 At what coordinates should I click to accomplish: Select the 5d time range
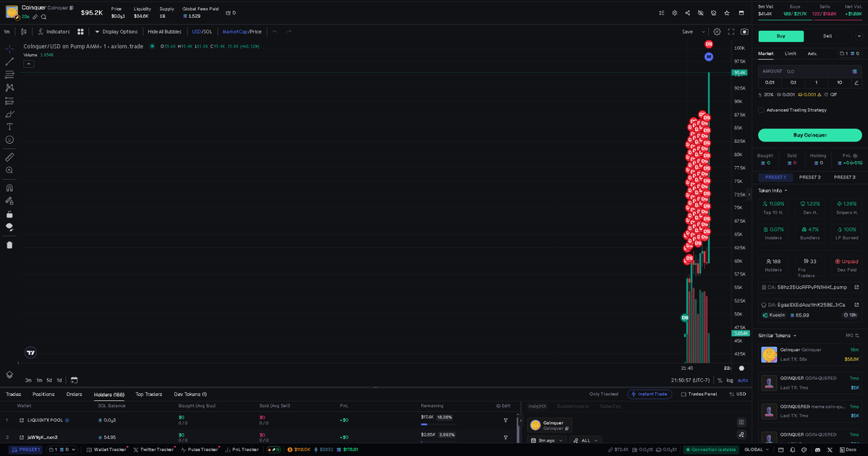pos(48,379)
